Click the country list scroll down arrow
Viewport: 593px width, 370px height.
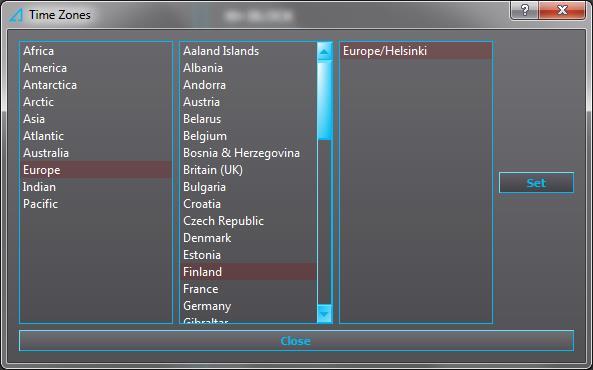point(324,314)
